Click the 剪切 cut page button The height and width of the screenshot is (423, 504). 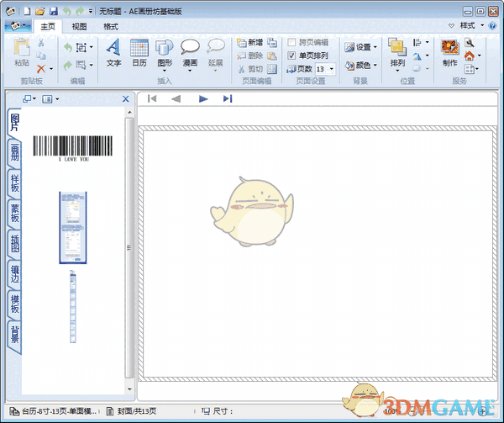250,69
